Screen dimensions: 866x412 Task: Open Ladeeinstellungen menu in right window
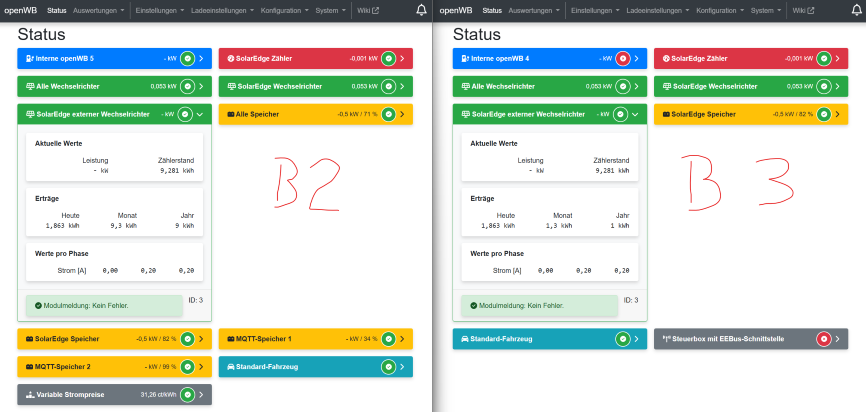pyautogui.click(x=657, y=10)
